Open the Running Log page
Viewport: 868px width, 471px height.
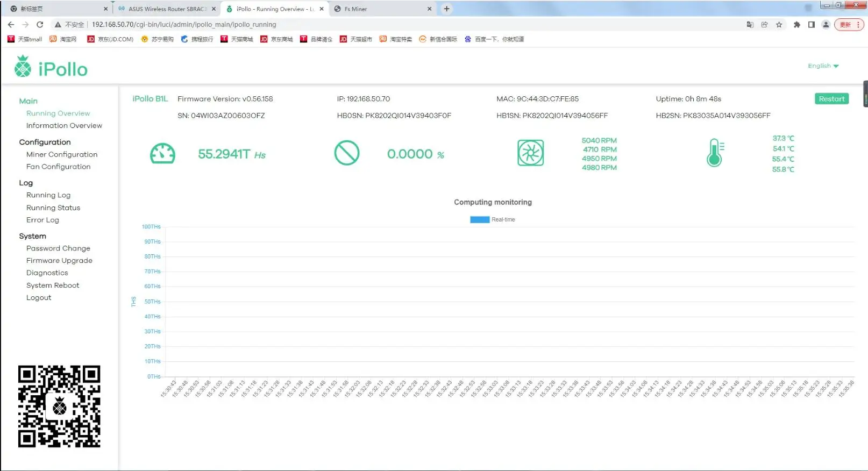pyautogui.click(x=48, y=195)
